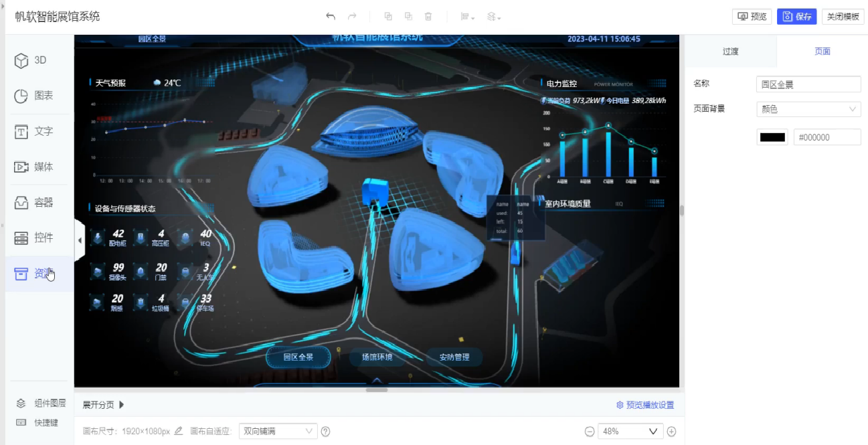The height and width of the screenshot is (445, 868).
Task: Switch to the 页面 tab
Action: point(822,52)
